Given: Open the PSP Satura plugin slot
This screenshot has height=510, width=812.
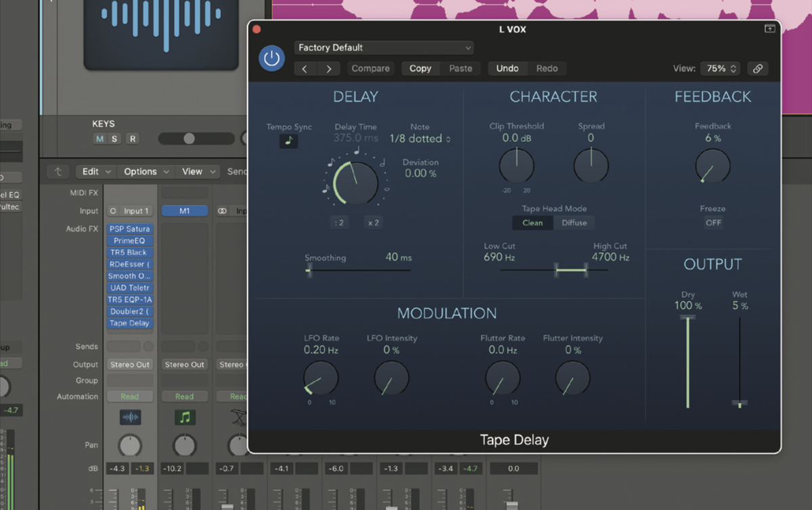Looking at the screenshot, I should (x=129, y=229).
